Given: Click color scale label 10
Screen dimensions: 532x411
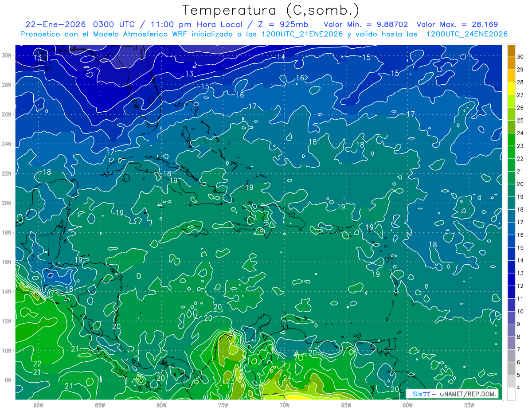Looking at the screenshot, I should coord(520,312).
